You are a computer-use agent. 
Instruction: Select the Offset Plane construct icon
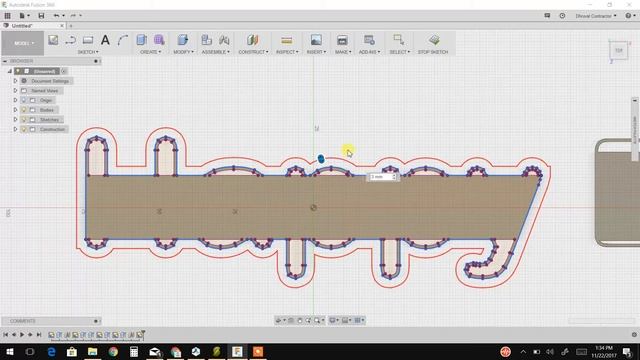(x=253, y=40)
